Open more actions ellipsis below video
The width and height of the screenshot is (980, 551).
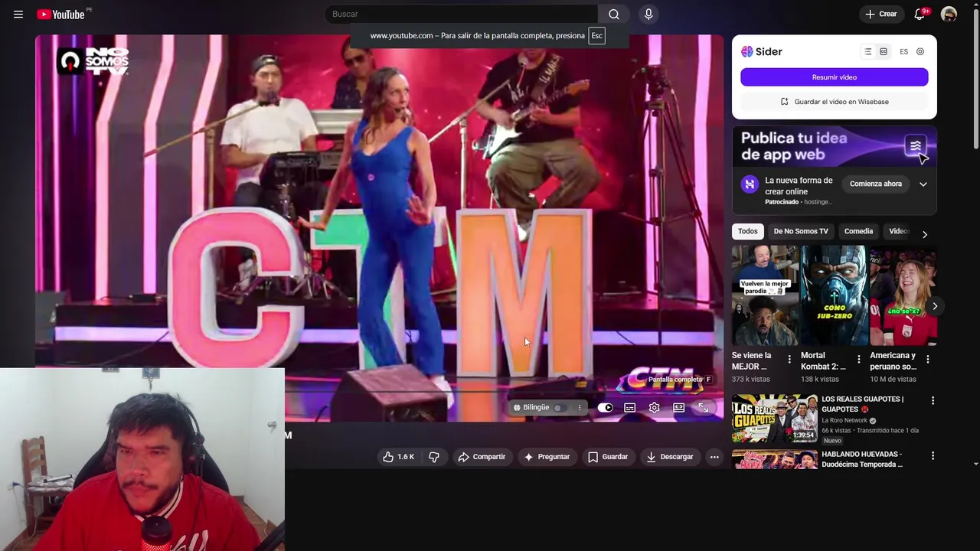click(x=714, y=457)
